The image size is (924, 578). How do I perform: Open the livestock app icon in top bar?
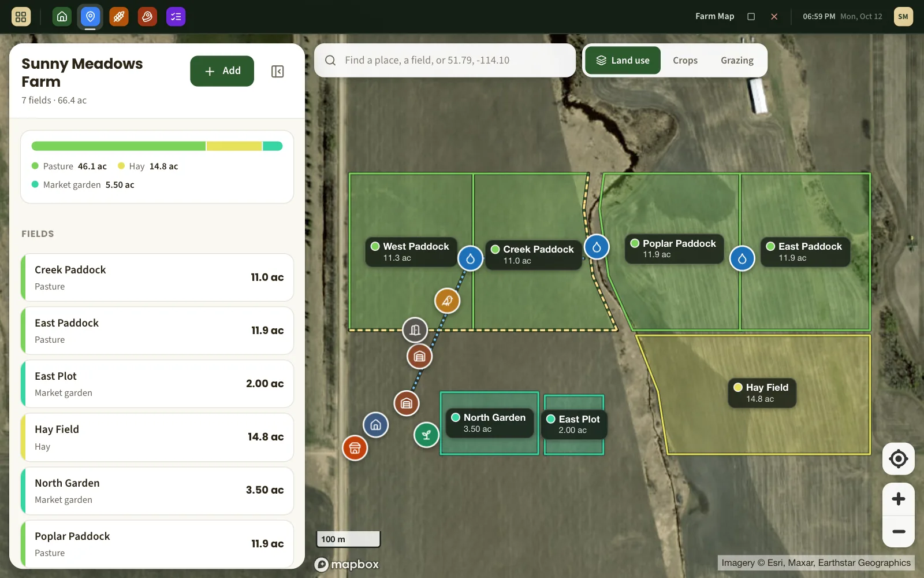tap(147, 17)
